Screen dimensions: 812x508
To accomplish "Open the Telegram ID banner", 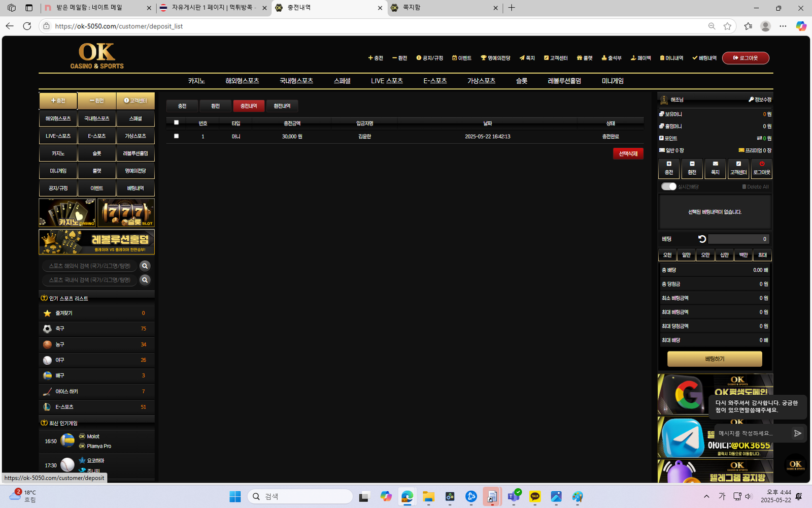I will click(715, 438).
